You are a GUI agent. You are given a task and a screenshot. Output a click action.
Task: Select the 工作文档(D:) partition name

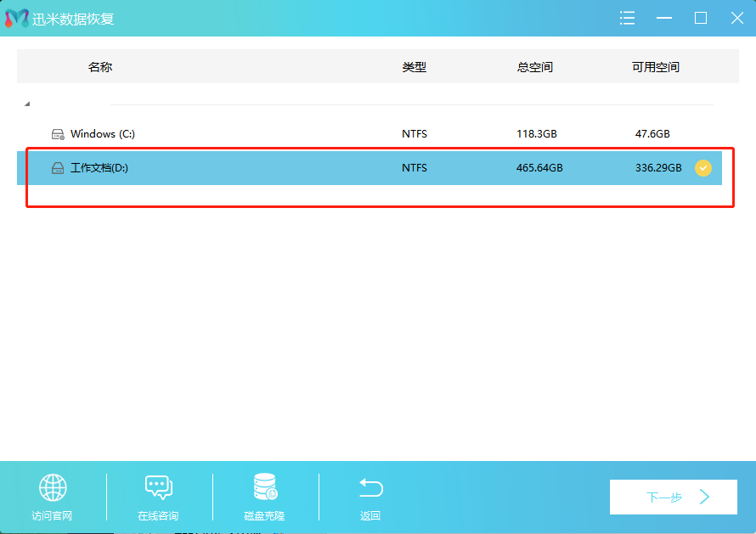coord(99,168)
